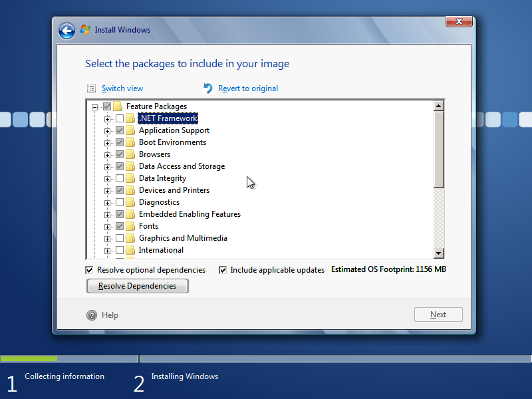Click the Revert to original link

click(248, 88)
